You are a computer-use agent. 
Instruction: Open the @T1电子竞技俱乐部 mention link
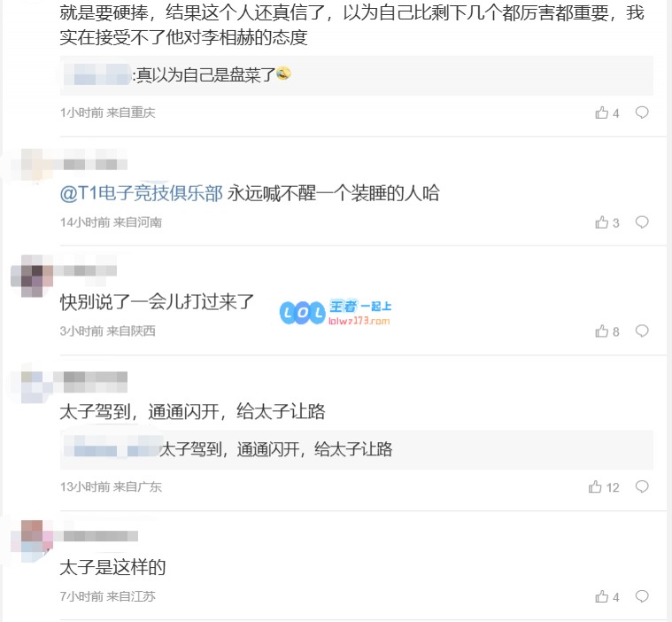[142, 193]
